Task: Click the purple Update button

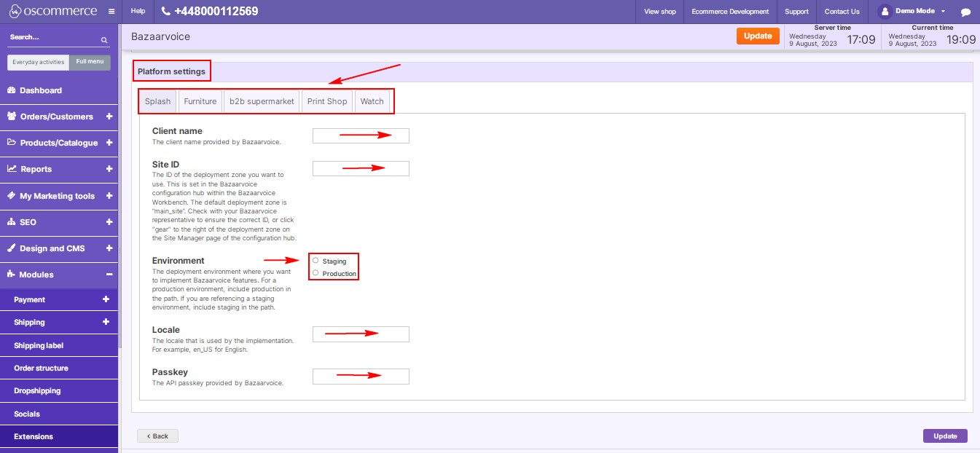Action: pos(945,436)
